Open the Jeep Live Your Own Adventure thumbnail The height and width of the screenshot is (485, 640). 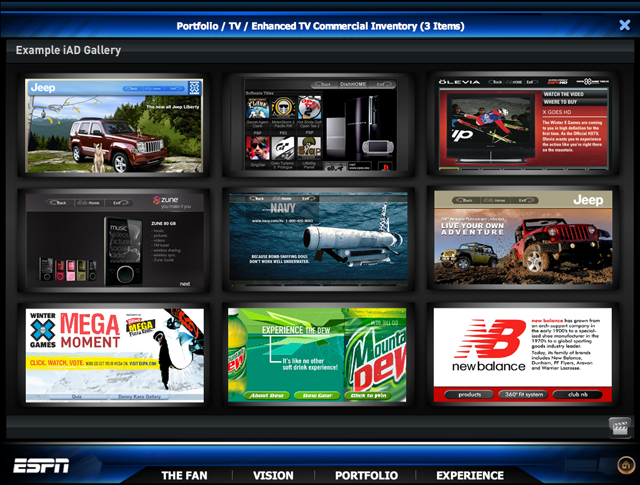click(523, 237)
